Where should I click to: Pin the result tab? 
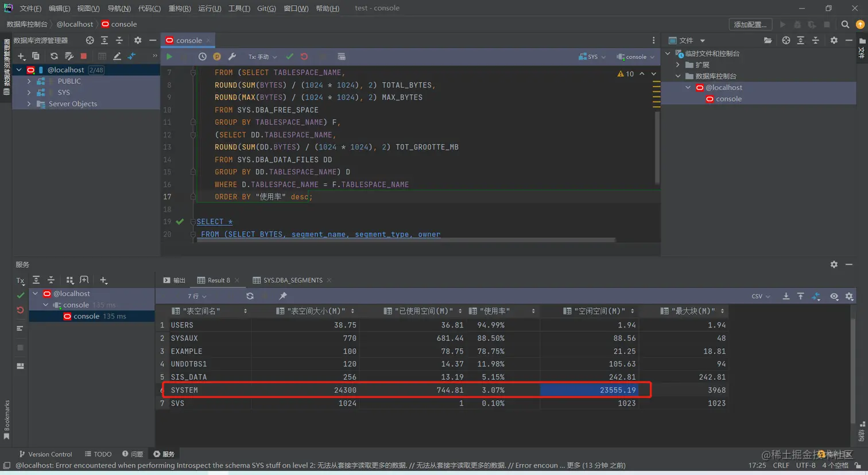click(x=282, y=296)
